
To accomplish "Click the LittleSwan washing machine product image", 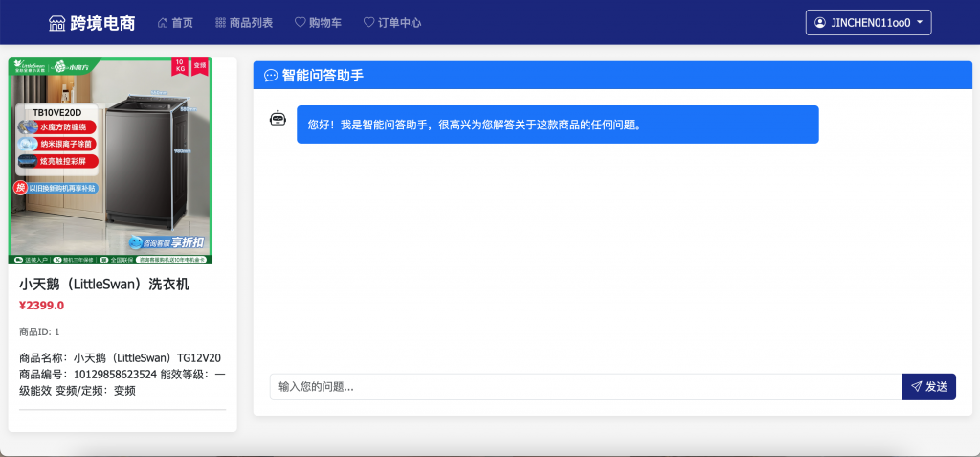I will (111, 161).
